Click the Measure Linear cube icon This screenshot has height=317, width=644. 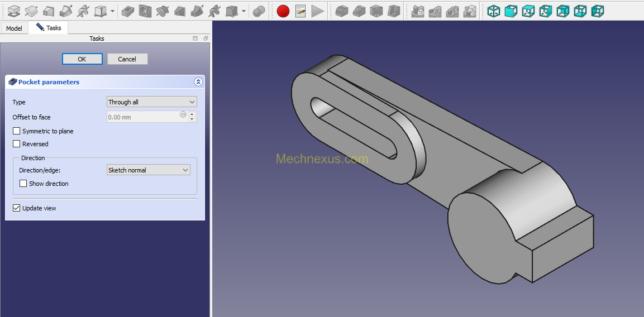494,11
